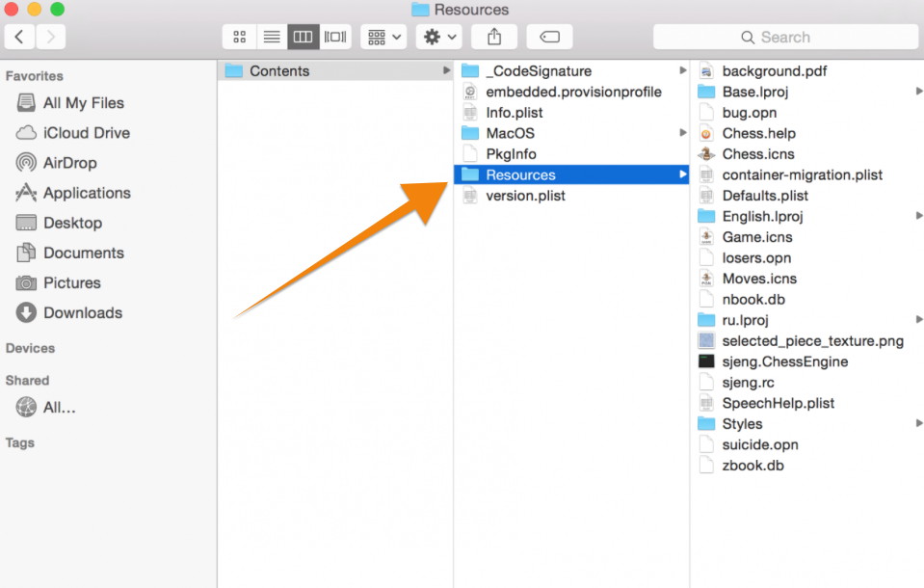Click into the Search field
Image resolution: width=924 pixels, height=588 pixels.
[x=785, y=38]
